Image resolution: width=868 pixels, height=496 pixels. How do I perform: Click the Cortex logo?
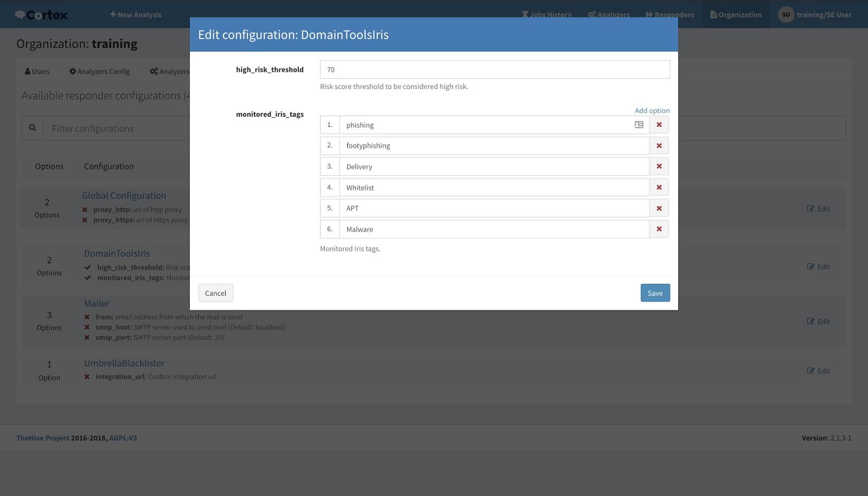point(42,15)
